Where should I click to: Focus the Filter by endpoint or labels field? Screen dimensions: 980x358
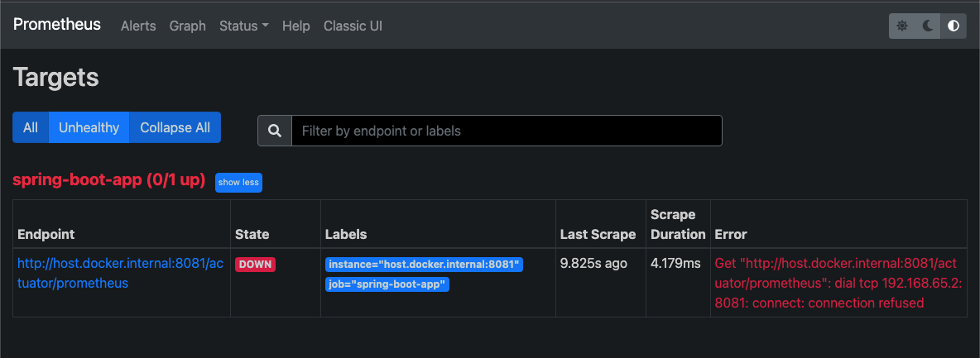point(507,131)
